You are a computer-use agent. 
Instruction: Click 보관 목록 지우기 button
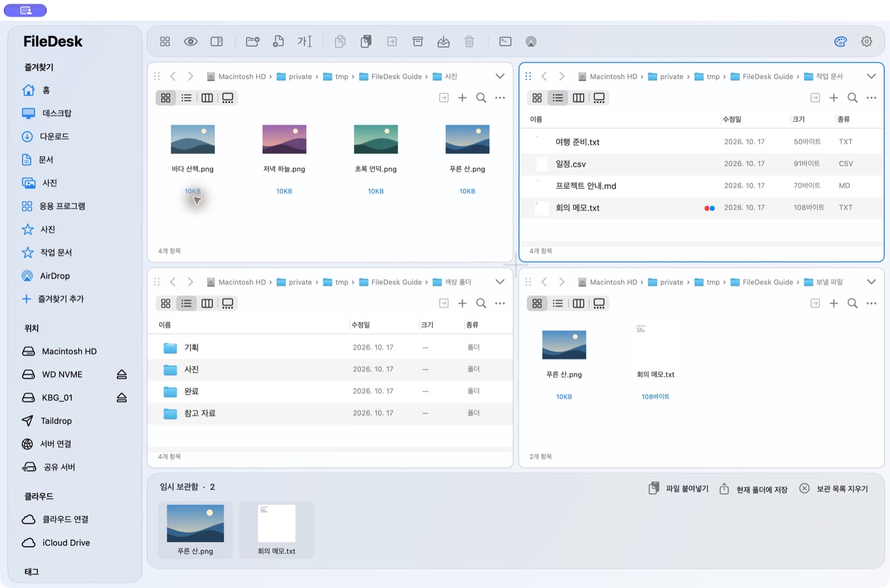coord(833,488)
